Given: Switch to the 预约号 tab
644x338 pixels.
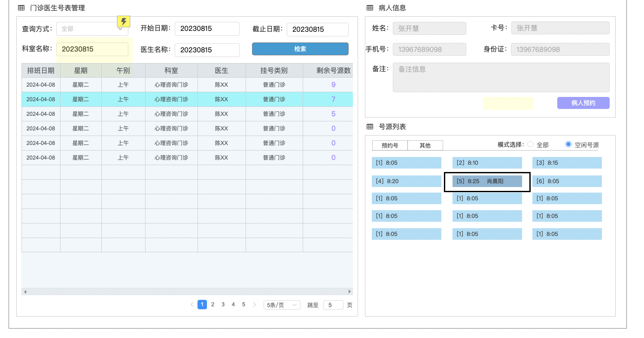Looking at the screenshot, I should 390,145.
